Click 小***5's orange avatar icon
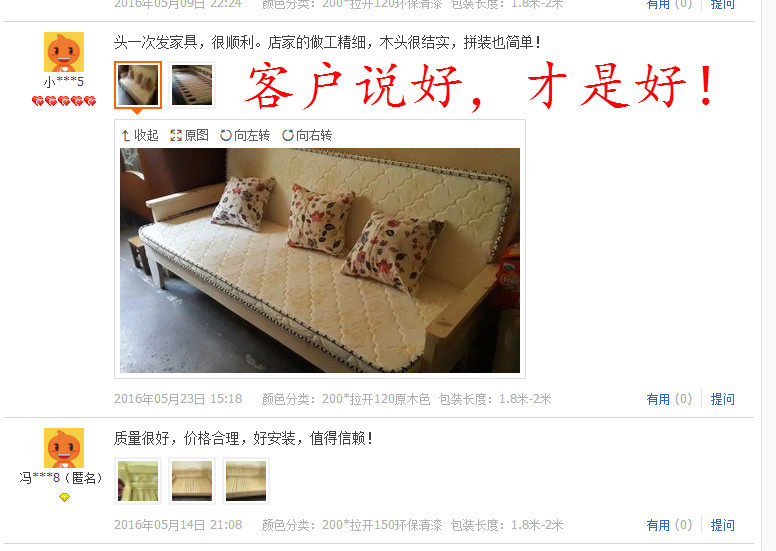The image size is (776, 551). click(x=64, y=52)
